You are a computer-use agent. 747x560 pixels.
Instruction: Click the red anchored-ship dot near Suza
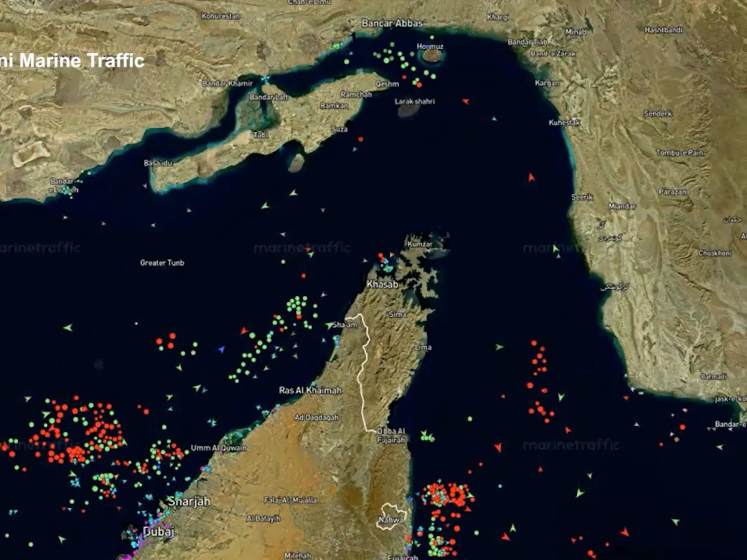(360, 139)
